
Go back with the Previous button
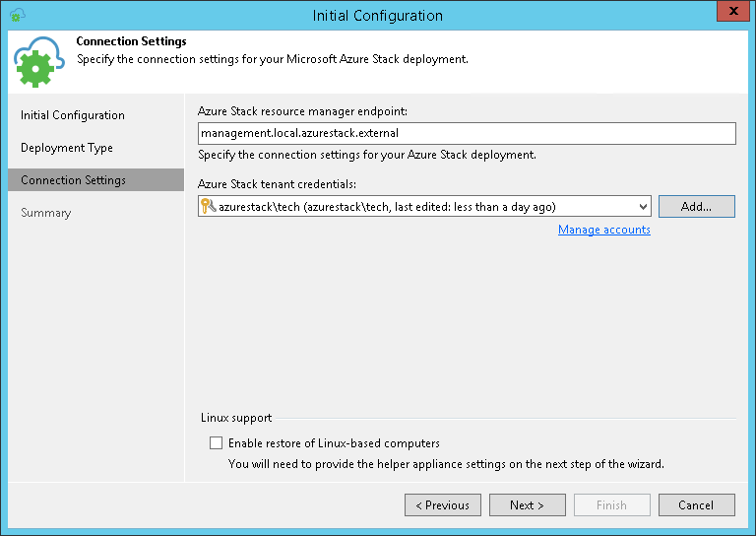click(x=442, y=505)
